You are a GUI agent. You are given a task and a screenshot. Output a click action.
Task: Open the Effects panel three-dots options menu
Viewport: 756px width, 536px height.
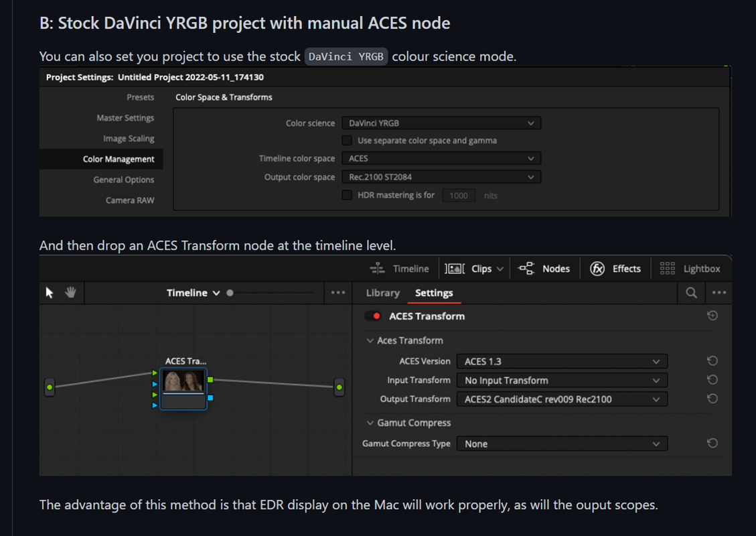(x=719, y=292)
